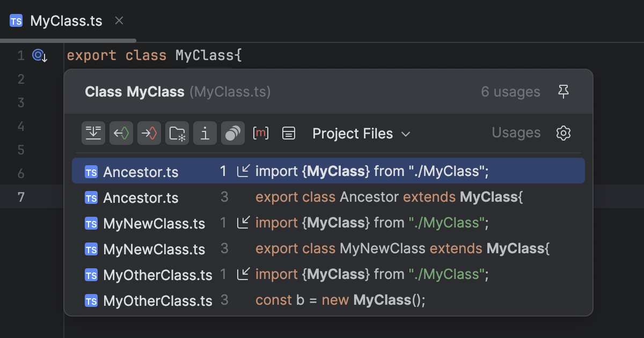Open results in the Find tool window
The image size is (644, 338).
93,133
